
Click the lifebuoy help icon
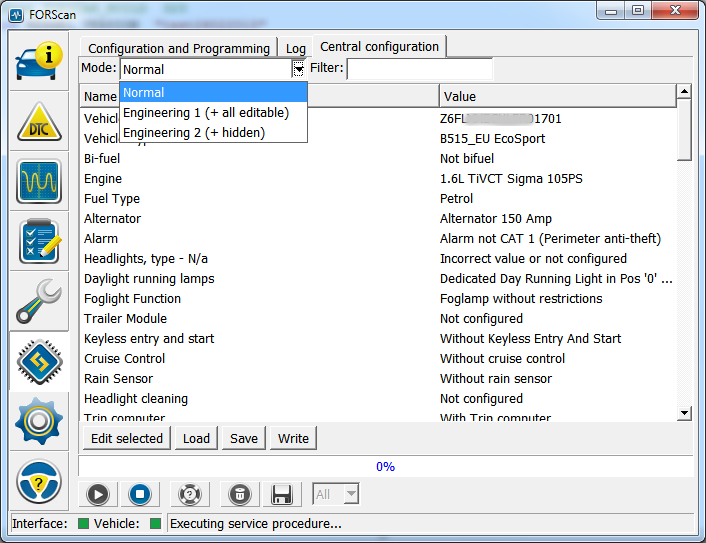click(x=190, y=494)
